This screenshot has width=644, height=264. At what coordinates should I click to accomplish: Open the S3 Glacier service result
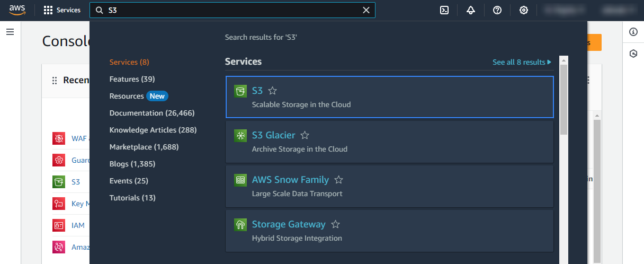pos(273,136)
